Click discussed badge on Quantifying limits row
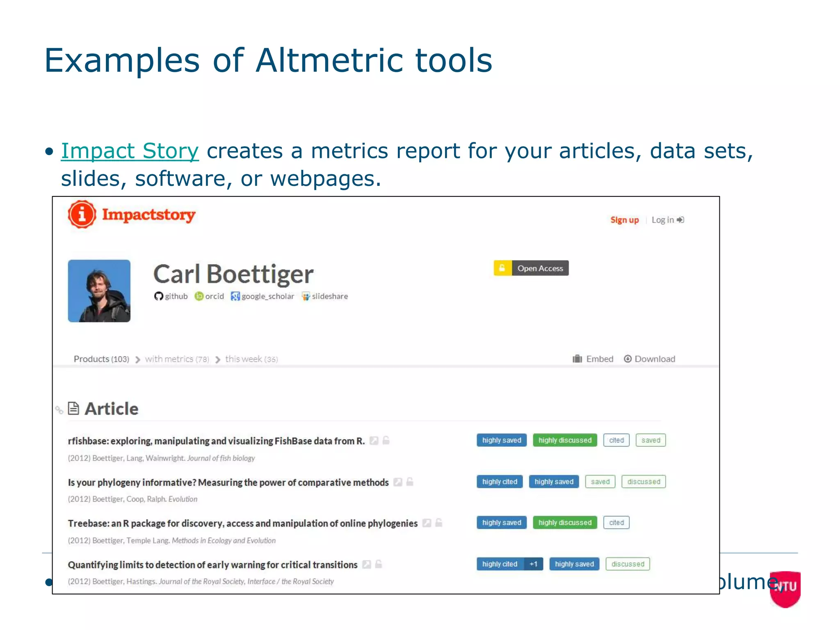This screenshot has width=840, height=630. (628, 564)
